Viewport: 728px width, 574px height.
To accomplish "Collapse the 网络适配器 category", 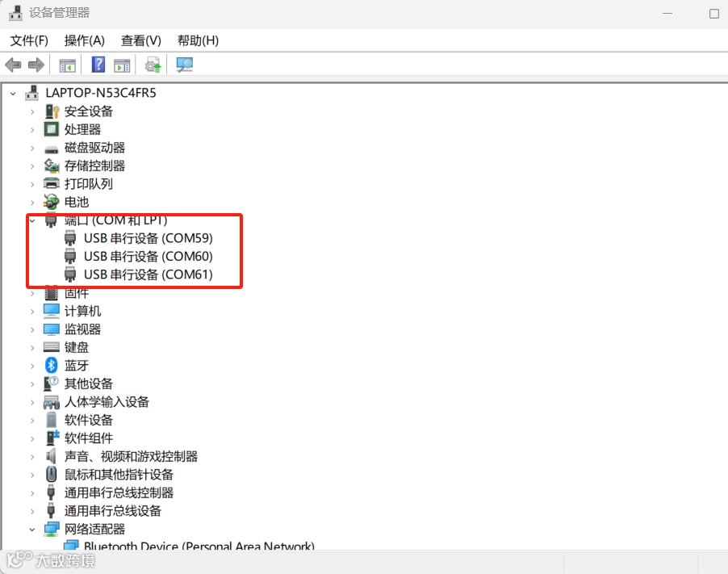I will pyautogui.click(x=31, y=529).
